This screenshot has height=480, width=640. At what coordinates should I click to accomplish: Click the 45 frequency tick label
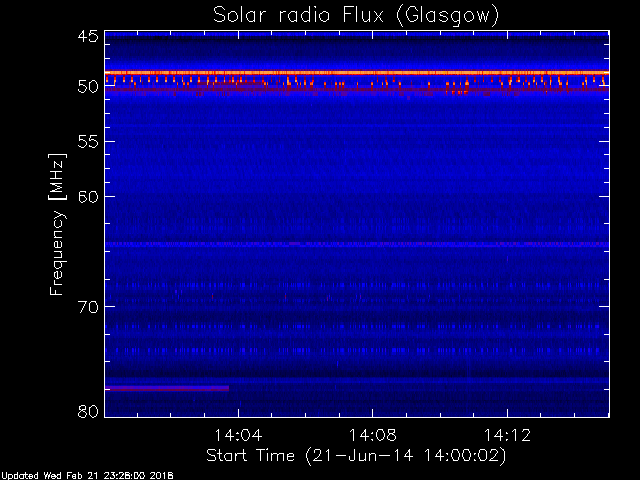88,36
